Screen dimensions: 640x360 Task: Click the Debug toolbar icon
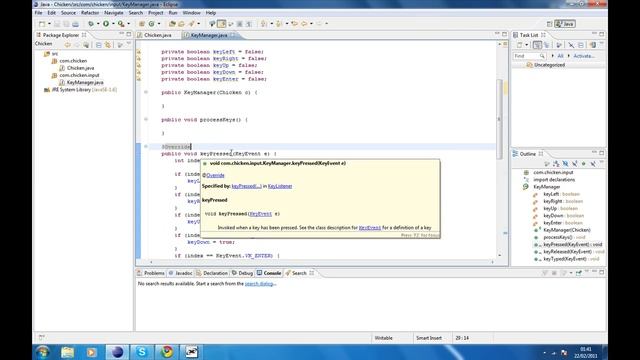click(91, 24)
